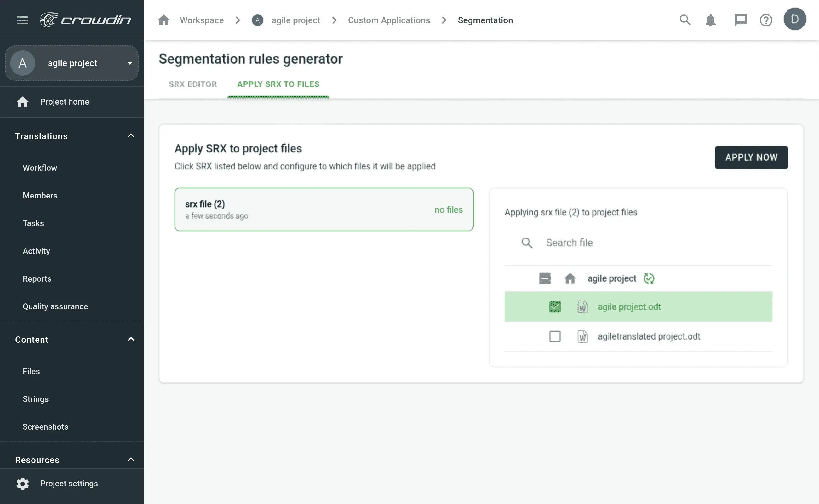Open the hamburger menu icon
Viewport: 819px width, 504px height.
coord(23,20)
